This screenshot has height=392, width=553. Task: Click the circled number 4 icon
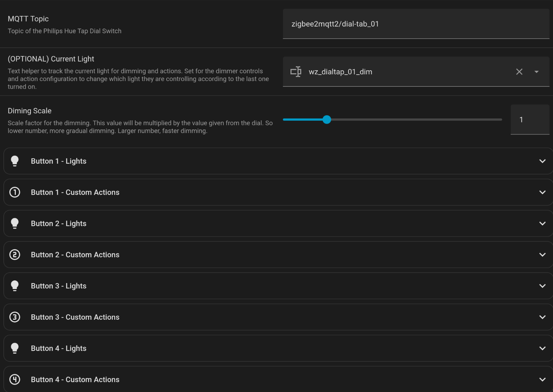(x=14, y=380)
